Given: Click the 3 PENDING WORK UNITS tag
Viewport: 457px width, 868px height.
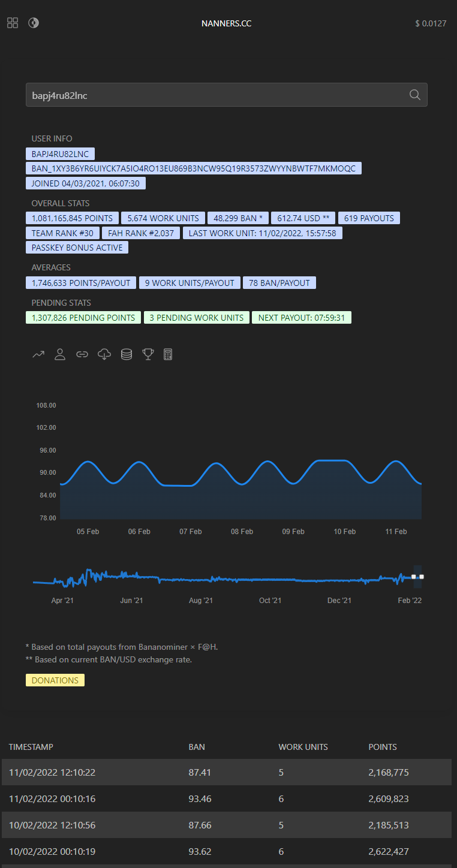Looking at the screenshot, I should 197,318.
